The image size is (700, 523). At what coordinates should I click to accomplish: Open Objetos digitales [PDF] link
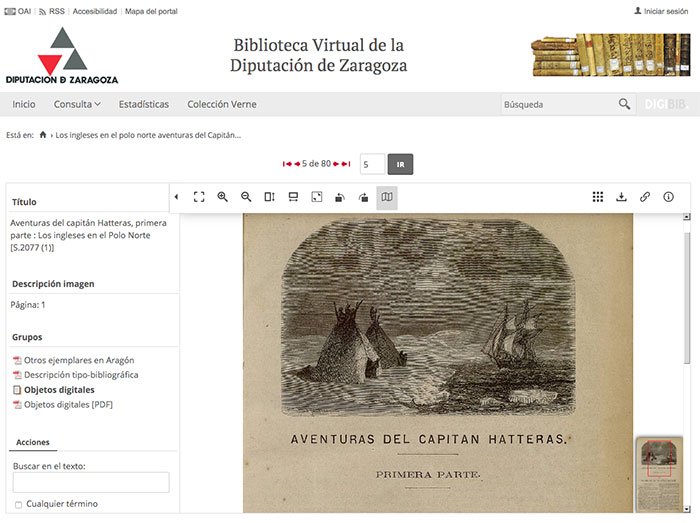63,404
